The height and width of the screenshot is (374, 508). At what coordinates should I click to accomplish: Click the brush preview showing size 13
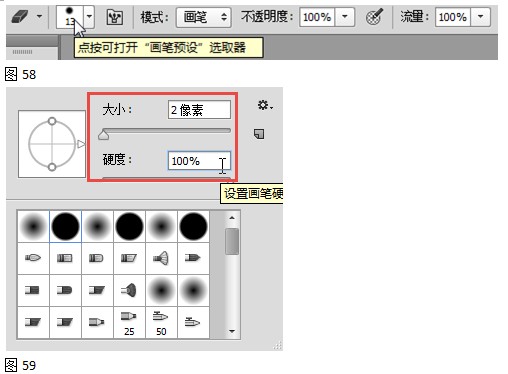click(x=70, y=16)
